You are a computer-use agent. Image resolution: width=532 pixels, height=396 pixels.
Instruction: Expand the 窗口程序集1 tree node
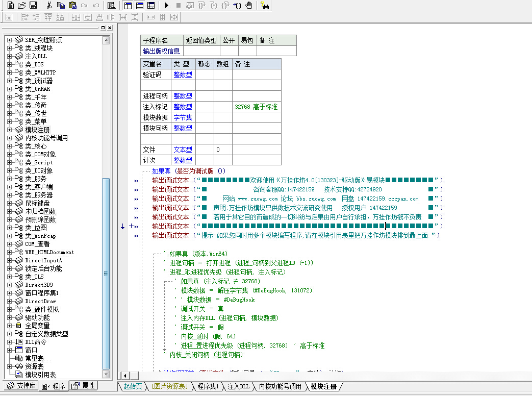[9, 293]
